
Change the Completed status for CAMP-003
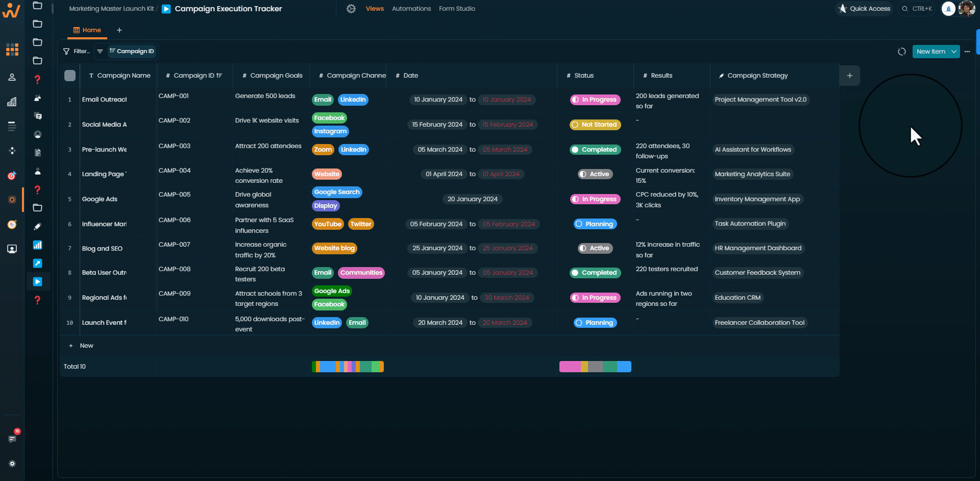coord(595,150)
